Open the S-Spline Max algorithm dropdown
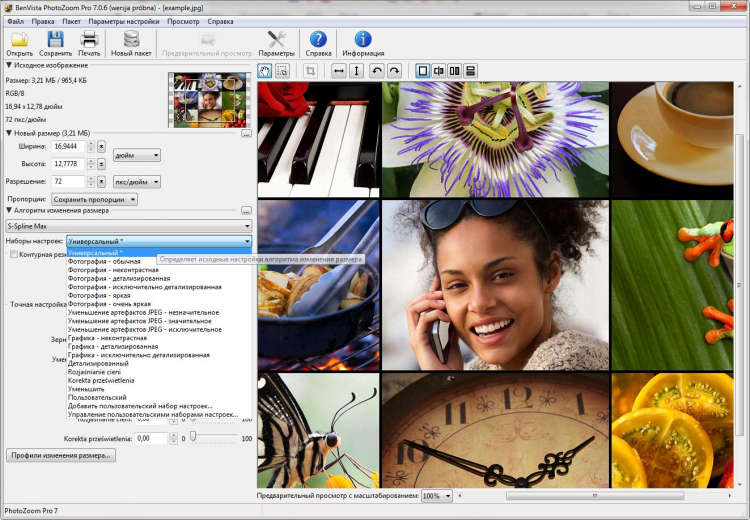The image size is (750, 520). click(x=129, y=226)
